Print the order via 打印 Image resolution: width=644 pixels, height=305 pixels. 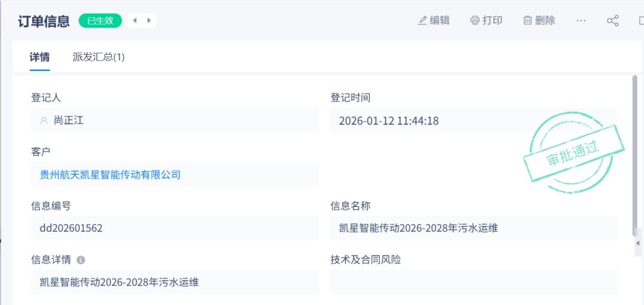tap(486, 21)
